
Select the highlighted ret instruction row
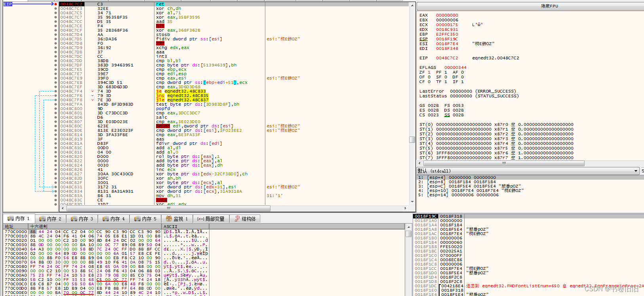(234, 4)
